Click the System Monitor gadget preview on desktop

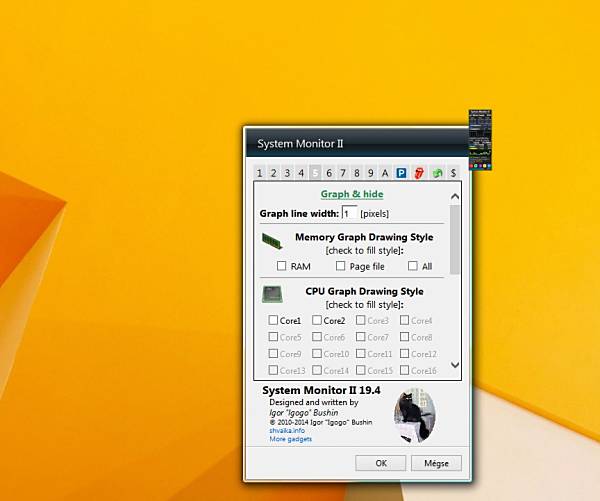(x=480, y=140)
